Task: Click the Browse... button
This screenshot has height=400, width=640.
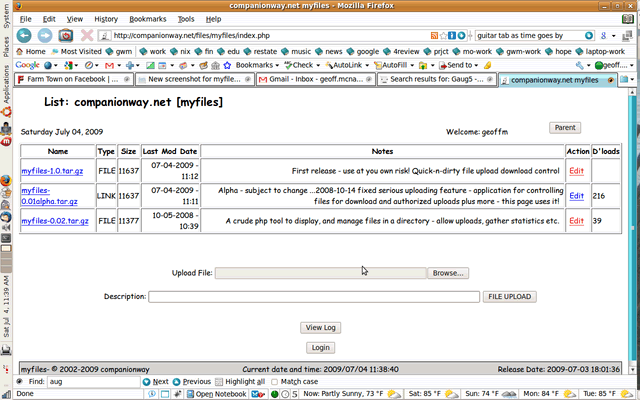Action: pos(448,273)
